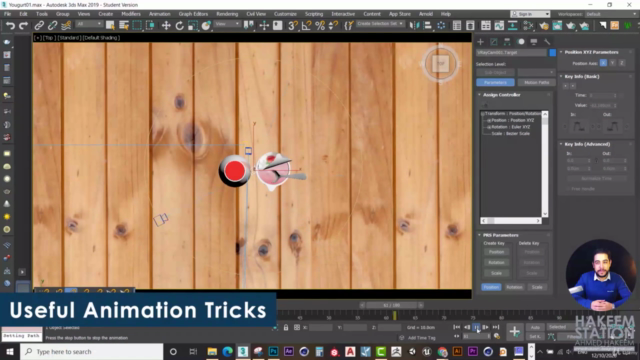Choose the Bind to Space Warp tool
Viewport: 640px width, 360px height.
tap(66, 26)
